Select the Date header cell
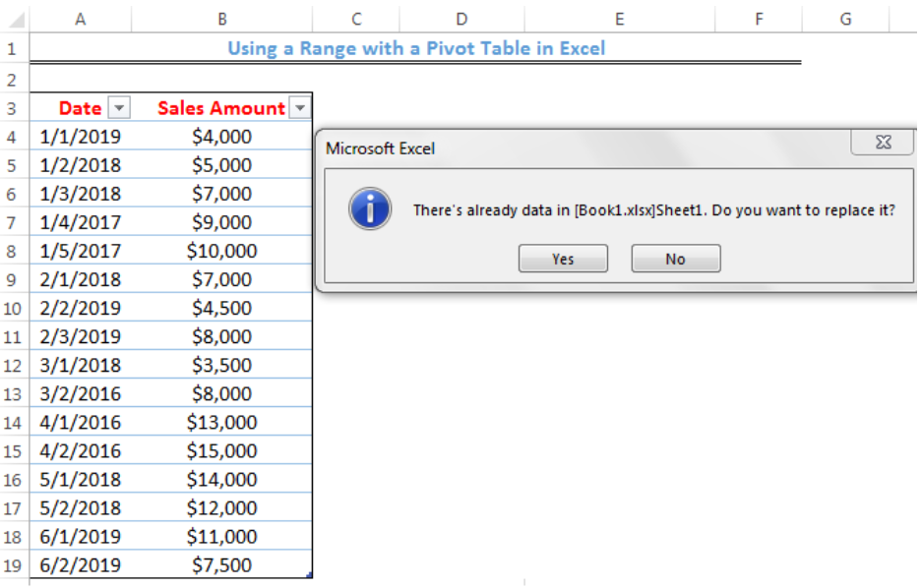Image resolution: width=921 pixels, height=588 pixels. point(79,108)
